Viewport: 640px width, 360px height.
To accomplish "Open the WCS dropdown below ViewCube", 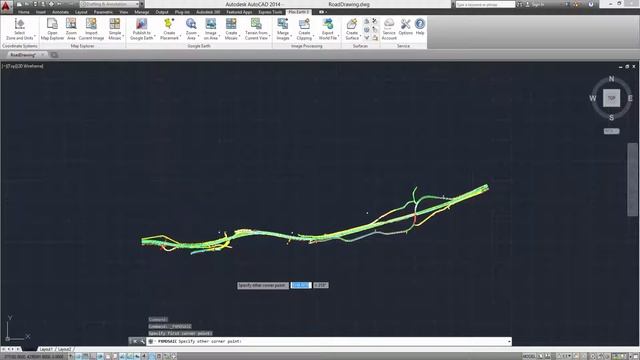I will click(611, 131).
